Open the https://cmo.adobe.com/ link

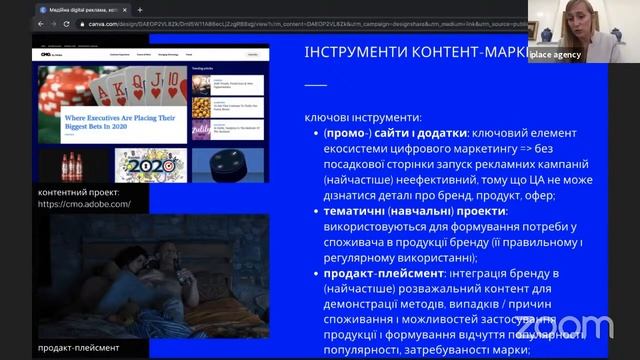(x=84, y=204)
